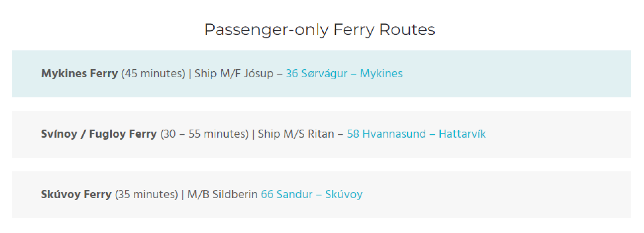Open the 58 Hvannasund – Hattarvík route link
The image size is (644, 233).
tap(416, 134)
